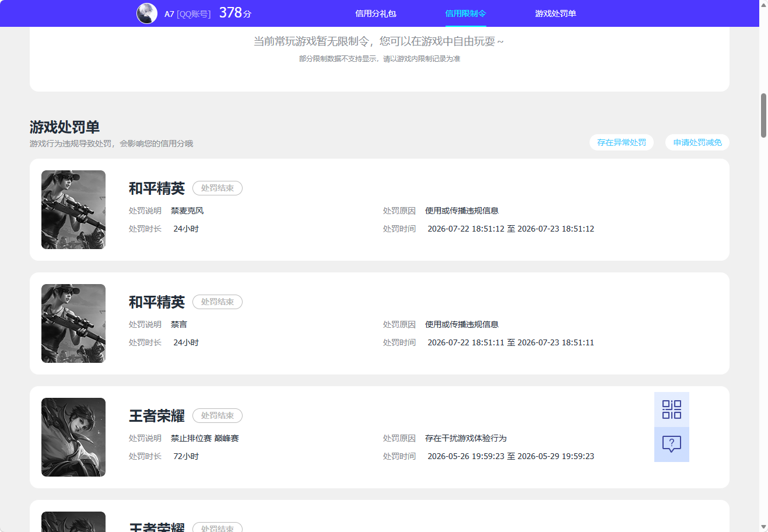
Task: Click 处罚结束 badge on 禁麦克风 card
Action: [218, 188]
